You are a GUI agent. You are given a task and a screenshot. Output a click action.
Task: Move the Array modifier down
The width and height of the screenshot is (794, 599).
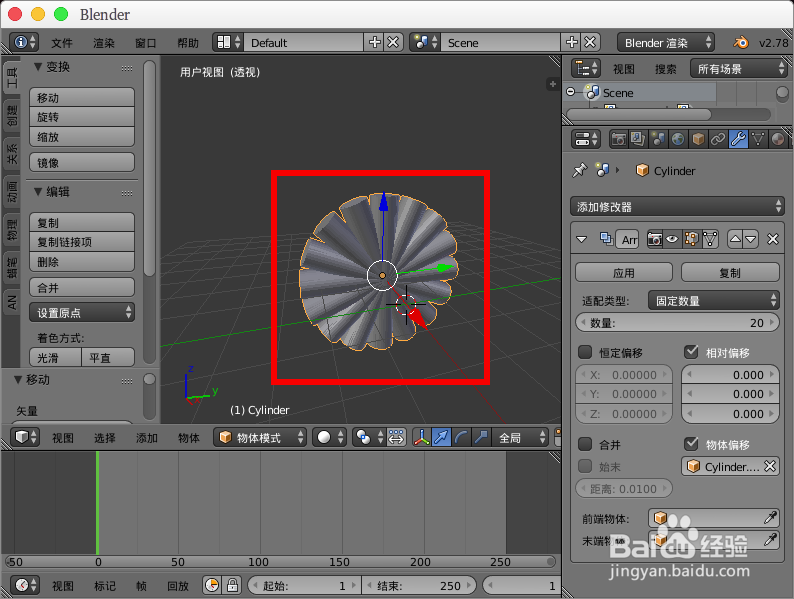tap(751, 239)
